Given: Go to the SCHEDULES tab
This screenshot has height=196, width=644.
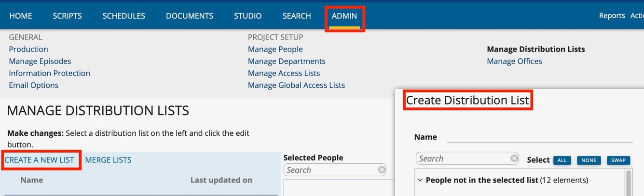Looking at the screenshot, I should (123, 16).
